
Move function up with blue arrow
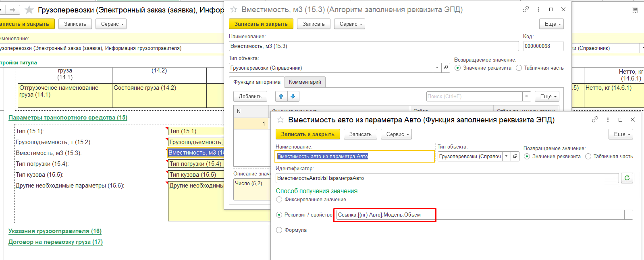tap(281, 96)
